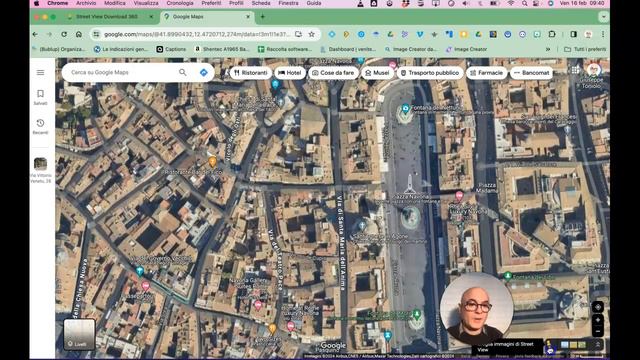640x360 pixels.
Task: Show Trasporto pubblico on map
Action: [430, 73]
